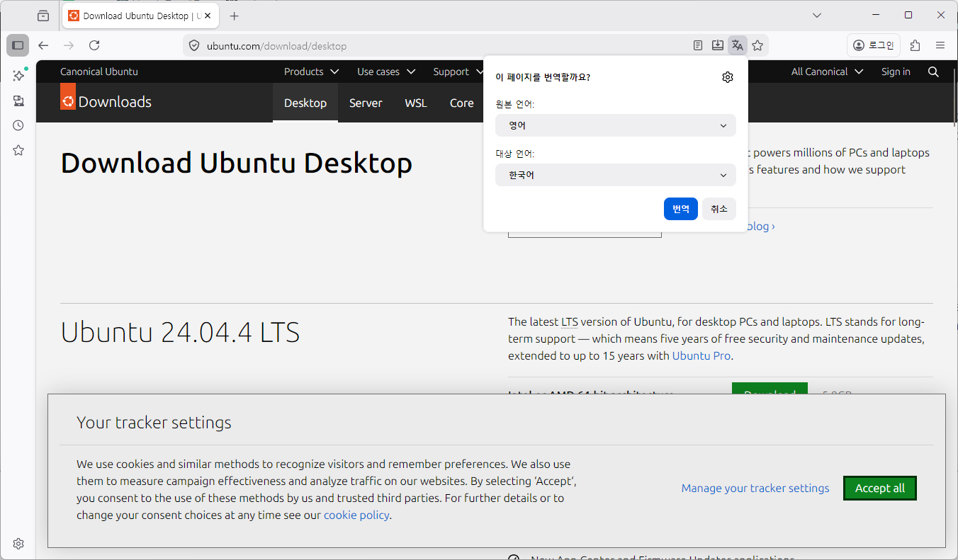Open the cookie policy link
The image size is (958, 560).
coord(356,515)
